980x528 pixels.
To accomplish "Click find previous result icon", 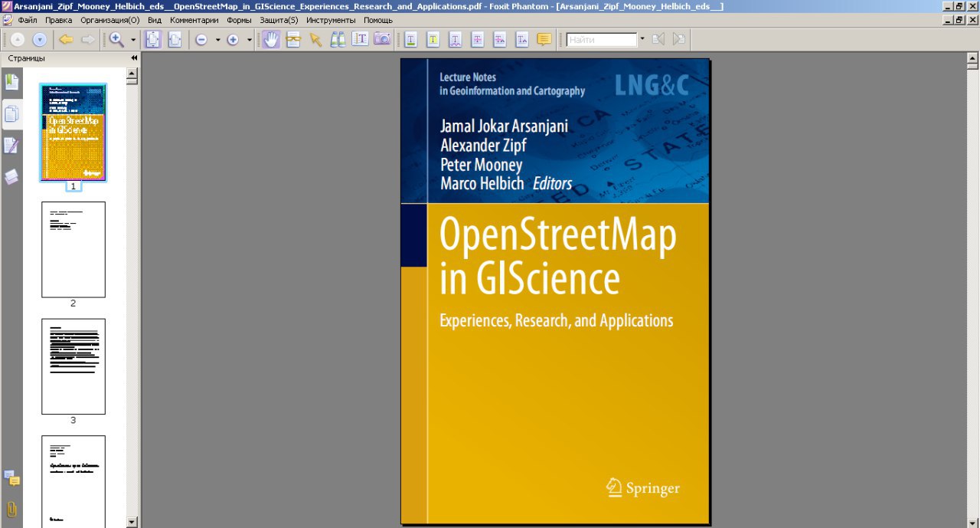I will click(658, 40).
